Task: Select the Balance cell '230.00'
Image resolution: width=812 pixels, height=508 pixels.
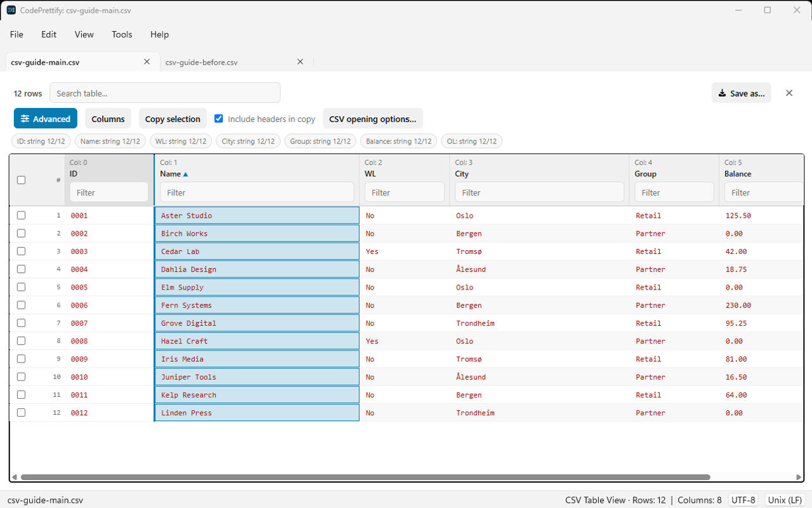Action: 761,305
